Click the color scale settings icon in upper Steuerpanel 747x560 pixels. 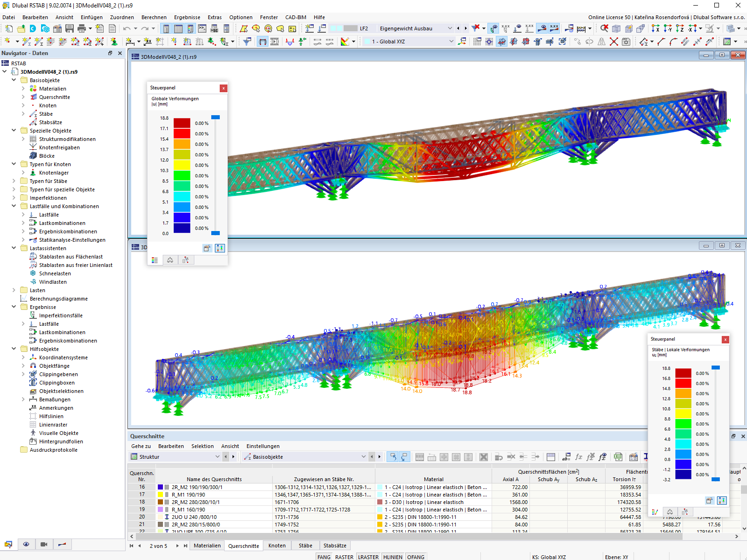[220, 248]
